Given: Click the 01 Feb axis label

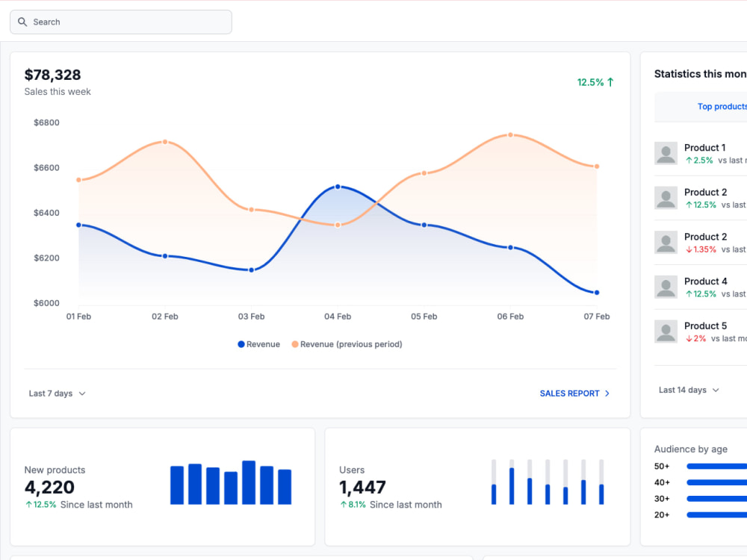Looking at the screenshot, I should pos(78,316).
